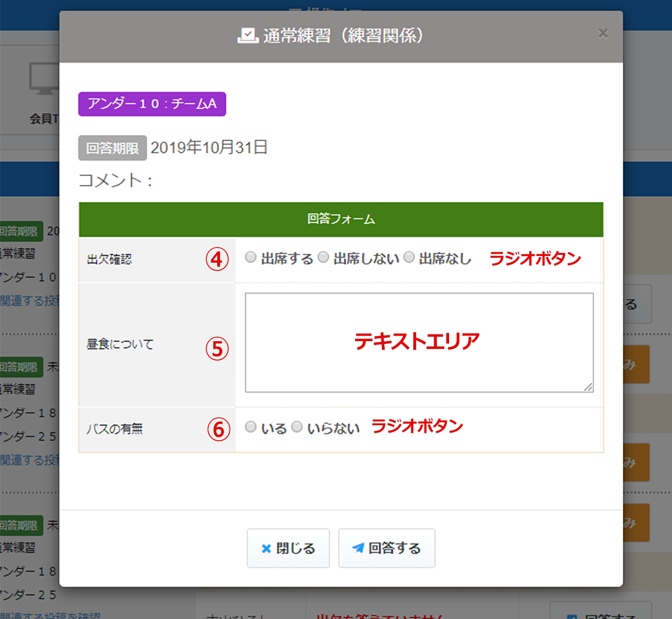Focus the 昼食について text area
The image size is (672, 619).
(x=419, y=342)
